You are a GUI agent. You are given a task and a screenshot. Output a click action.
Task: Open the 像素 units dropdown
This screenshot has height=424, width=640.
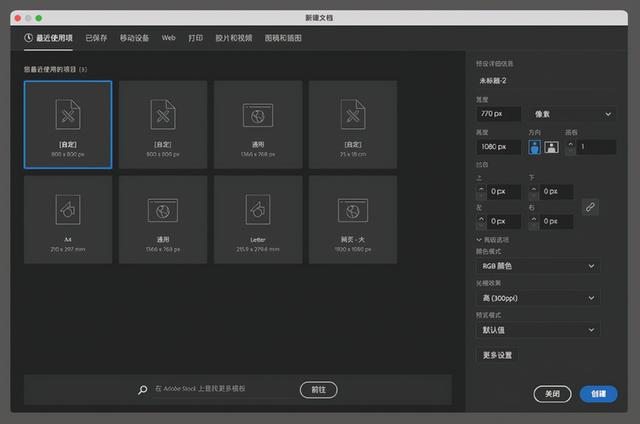point(572,114)
